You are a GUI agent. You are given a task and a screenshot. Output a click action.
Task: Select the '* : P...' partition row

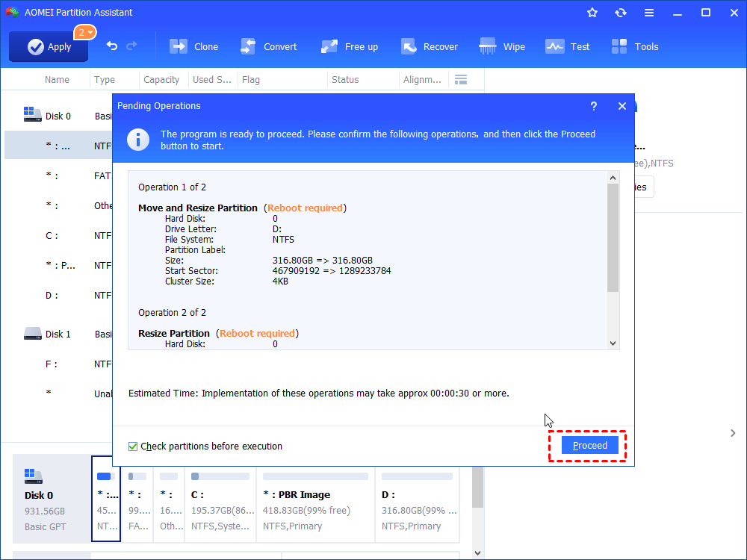[x=58, y=265]
